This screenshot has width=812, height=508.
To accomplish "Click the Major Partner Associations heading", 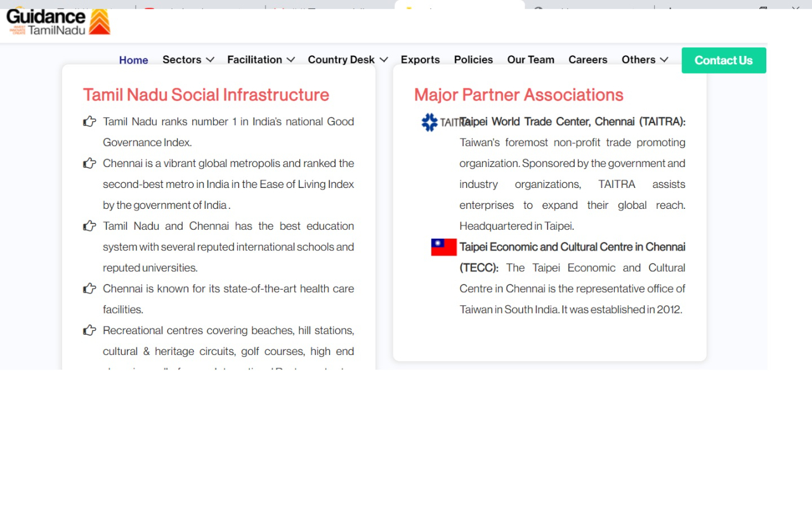I will click(x=518, y=95).
